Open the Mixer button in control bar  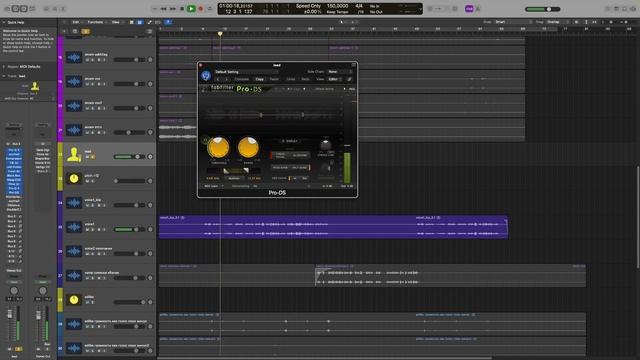[55, 9]
